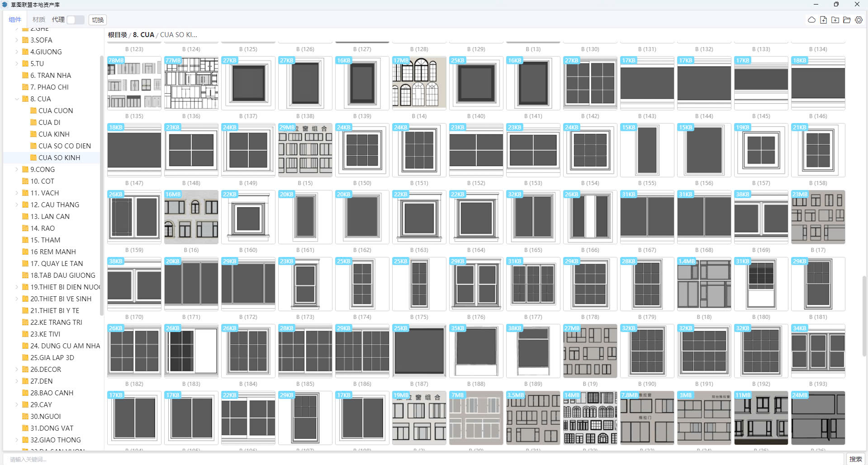868x465 pixels.
Task: Switch to the 组件 tab
Action: pyautogui.click(x=15, y=20)
